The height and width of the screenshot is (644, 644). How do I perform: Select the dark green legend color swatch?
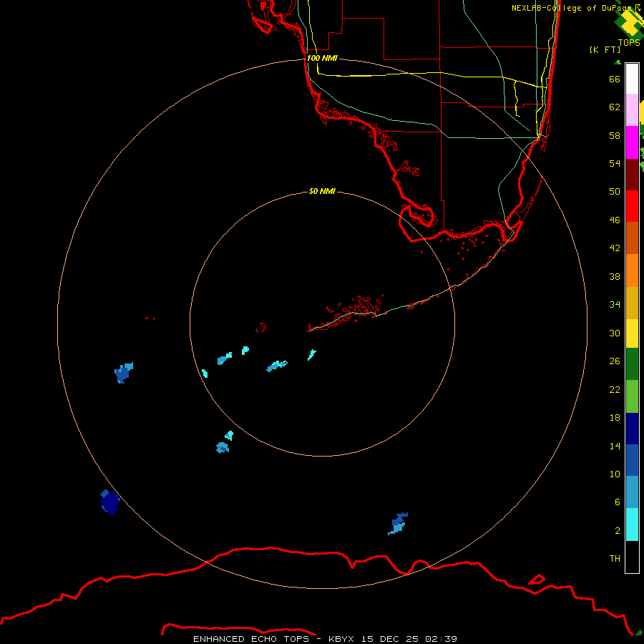coord(632,364)
